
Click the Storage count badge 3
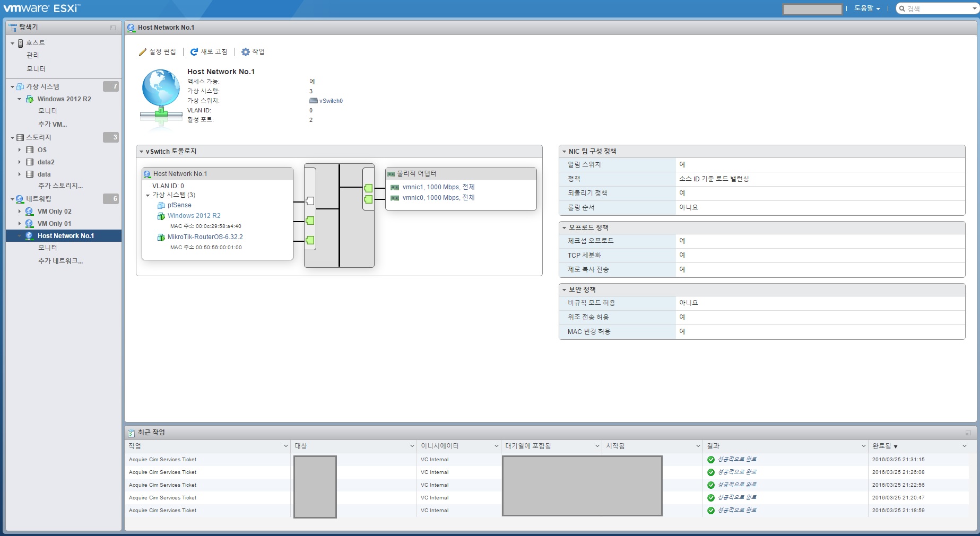[x=111, y=137]
